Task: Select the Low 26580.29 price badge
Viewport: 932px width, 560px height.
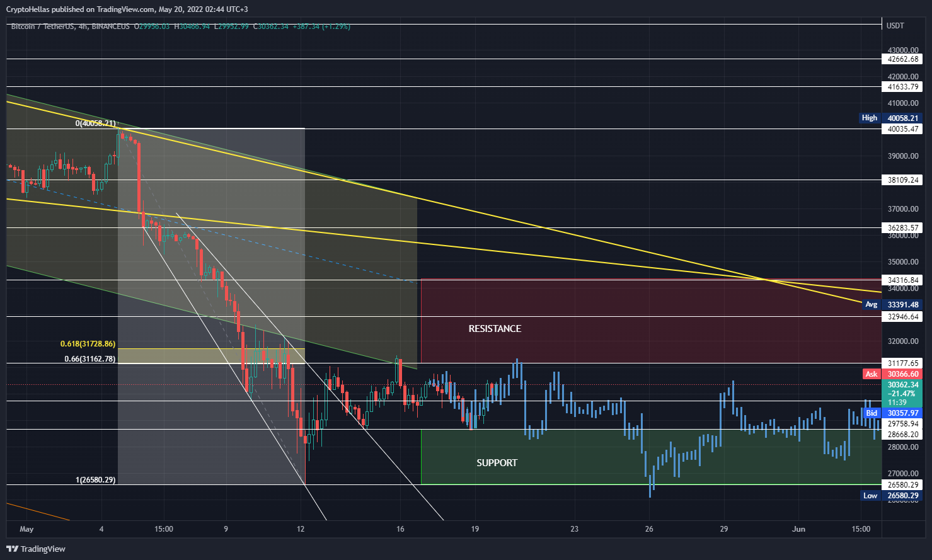Action: [890, 496]
